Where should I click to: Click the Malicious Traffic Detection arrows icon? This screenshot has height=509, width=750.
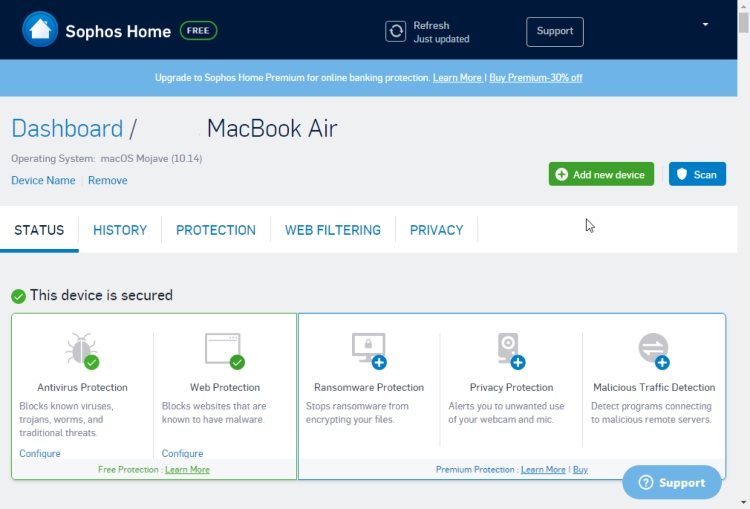point(654,351)
